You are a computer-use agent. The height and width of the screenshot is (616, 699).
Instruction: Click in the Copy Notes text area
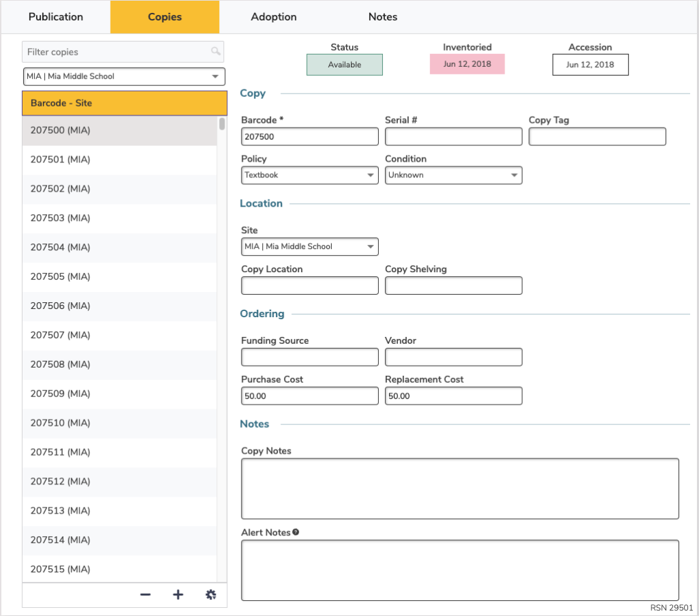click(459, 488)
